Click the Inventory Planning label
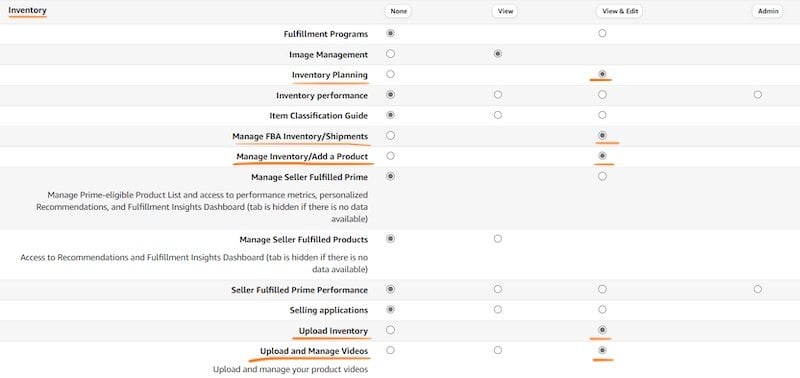The image size is (800, 378). [330, 75]
